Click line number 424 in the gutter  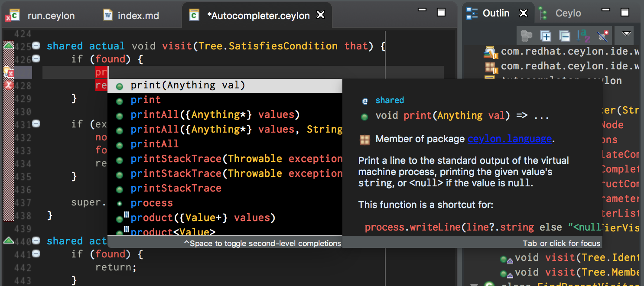pos(23,34)
